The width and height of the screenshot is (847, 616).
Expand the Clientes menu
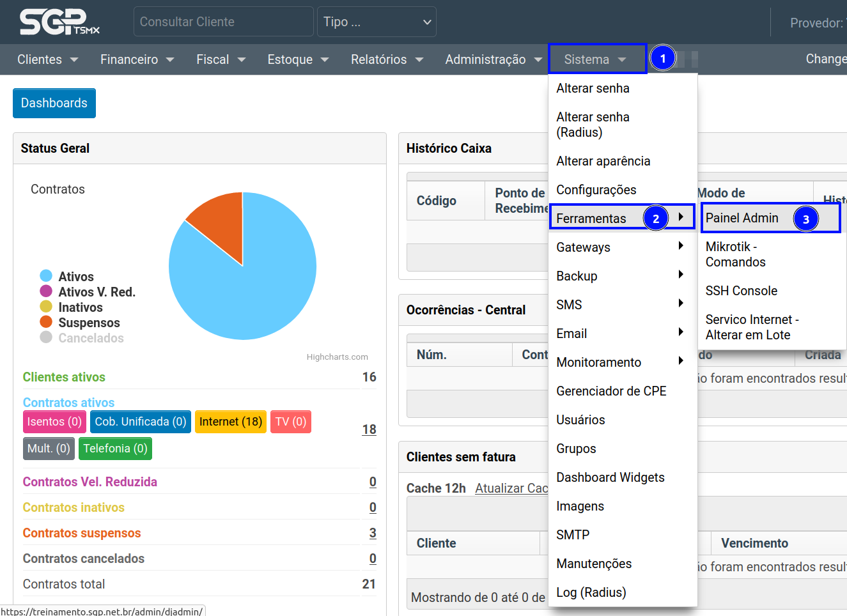pos(47,59)
